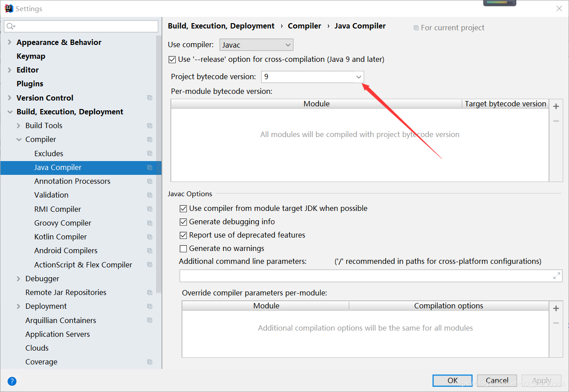
Task: Enable Generate no warnings checkbox
Action: click(183, 248)
